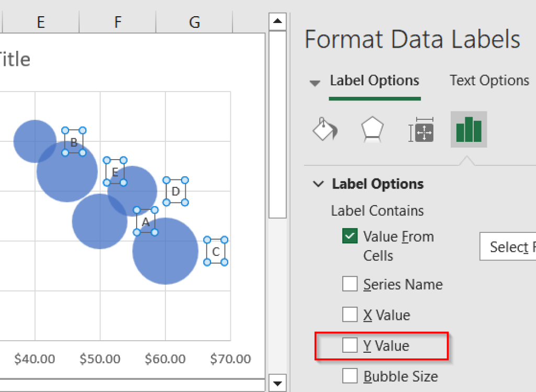Screen dimensions: 536x392
Task: Open the Effects pentagon icon
Action: pyautogui.click(x=373, y=129)
